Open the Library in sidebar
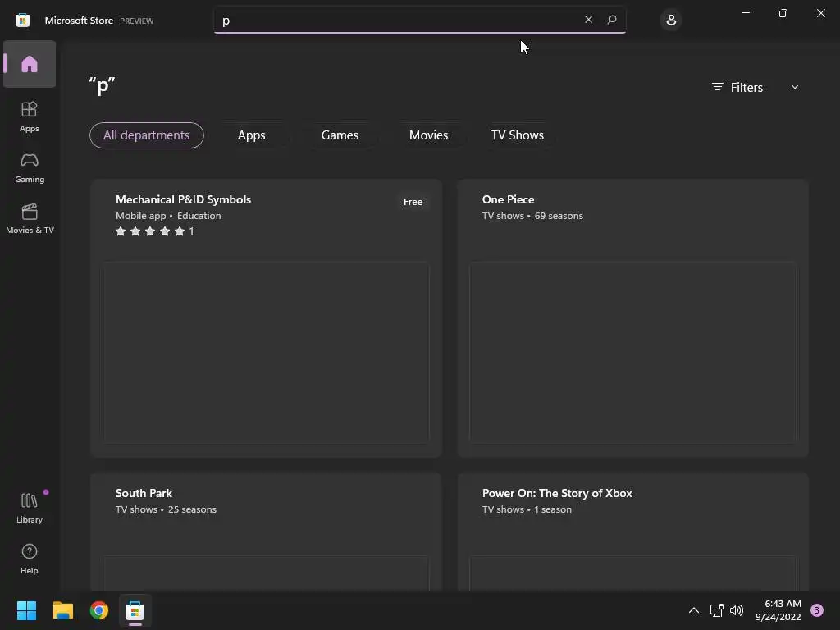The width and height of the screenshot is (840, 630). 30,508
